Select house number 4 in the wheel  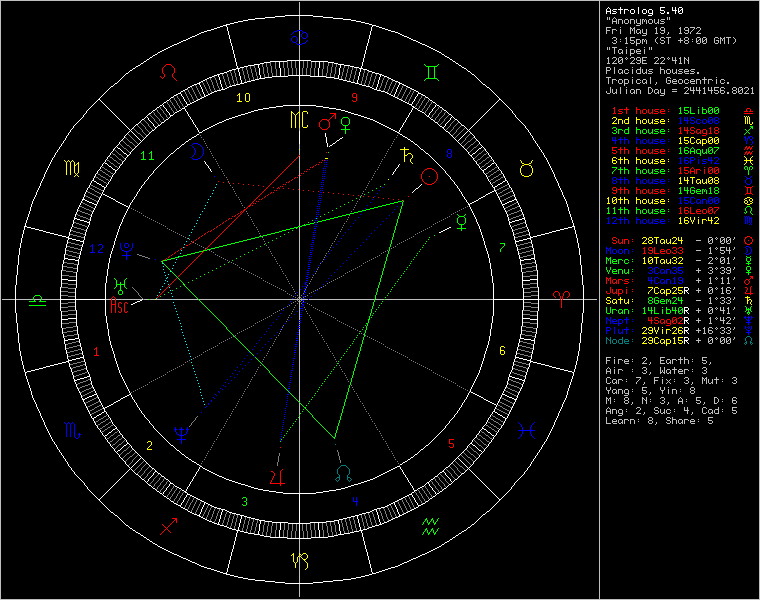point(355,501)
